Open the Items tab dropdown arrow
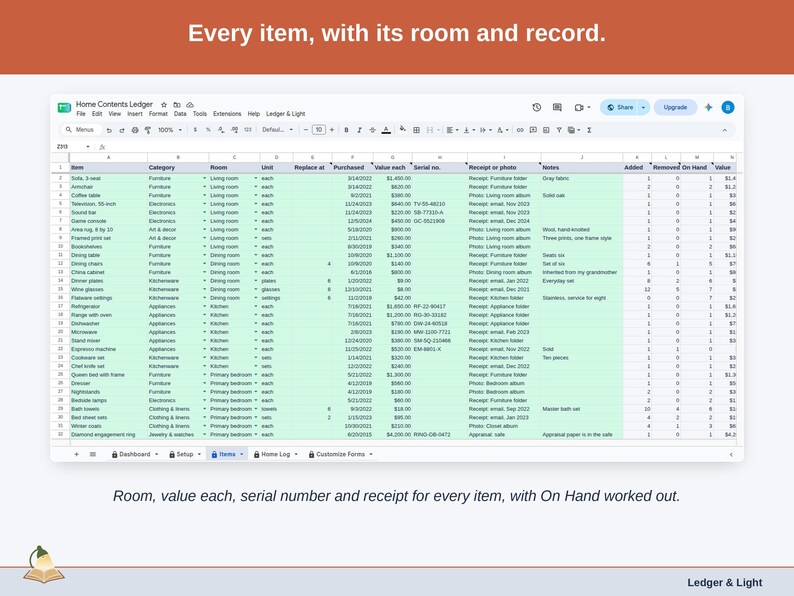Viewport: 794px width, 596px height. (242, 454)
